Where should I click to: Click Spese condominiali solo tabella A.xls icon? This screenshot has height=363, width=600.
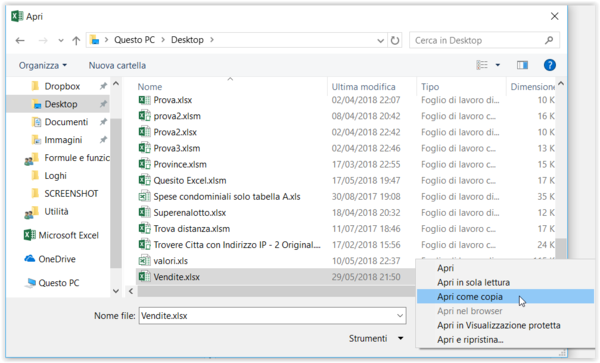[x=144, y=196]
